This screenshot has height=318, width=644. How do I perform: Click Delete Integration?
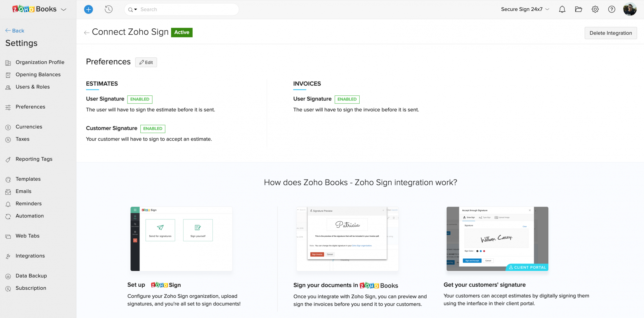(x=611, y=33)
